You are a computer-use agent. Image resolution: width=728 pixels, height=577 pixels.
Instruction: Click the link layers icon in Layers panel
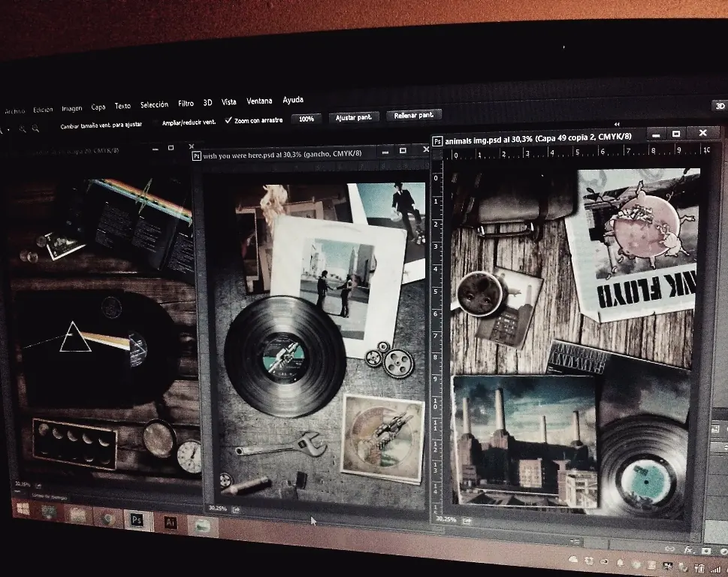pyautogui.click(x=669, y=548)
